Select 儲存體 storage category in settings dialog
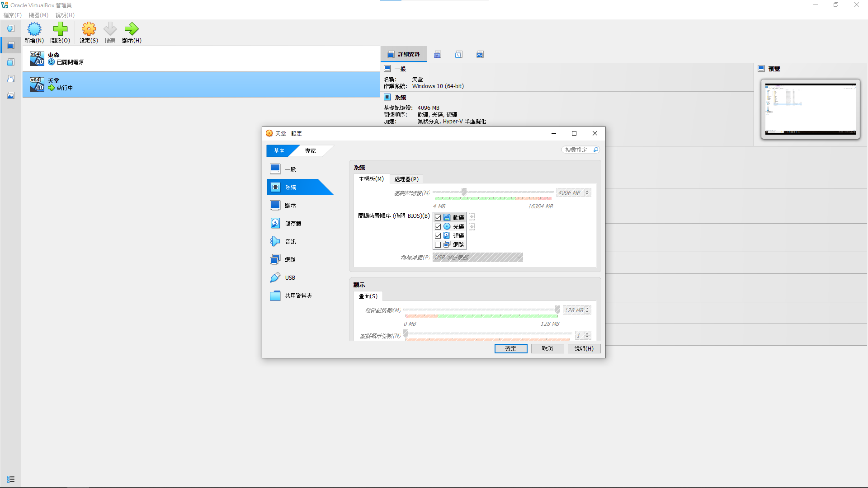The image size is (868, 488). pos(300,223)
